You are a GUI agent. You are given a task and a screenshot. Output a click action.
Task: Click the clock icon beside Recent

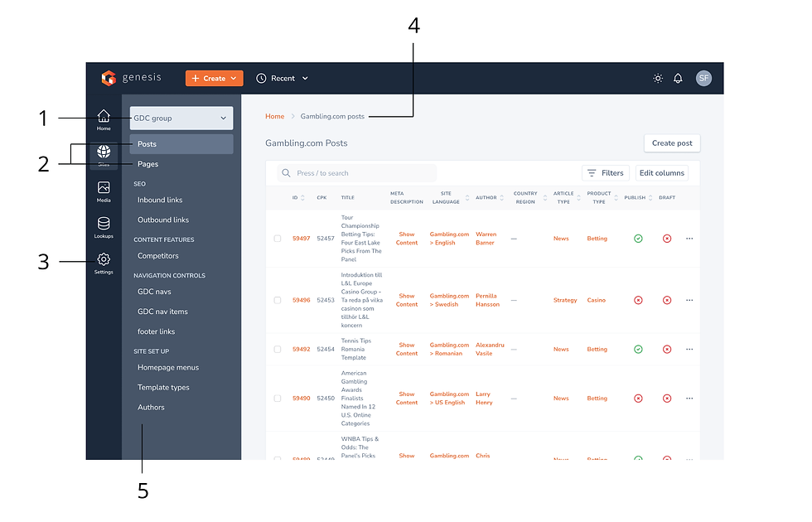coord(261,78)
